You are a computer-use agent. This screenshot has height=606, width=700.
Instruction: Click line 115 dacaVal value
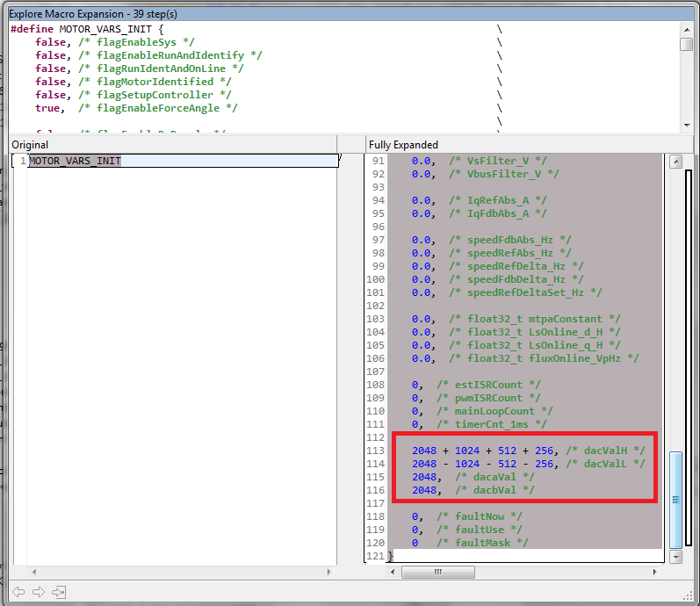click(x=473, y=477)
